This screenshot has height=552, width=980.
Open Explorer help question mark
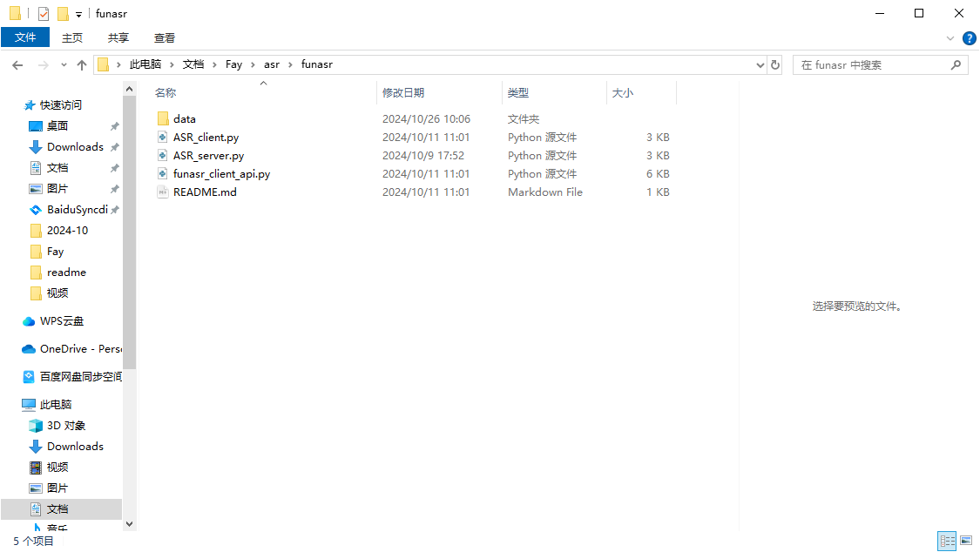pos(970,38)
